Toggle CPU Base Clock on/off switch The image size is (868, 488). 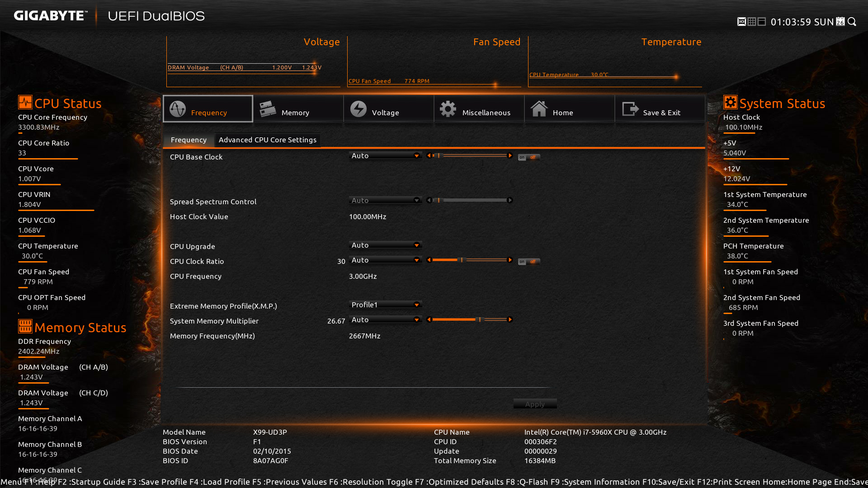point(528,157)
